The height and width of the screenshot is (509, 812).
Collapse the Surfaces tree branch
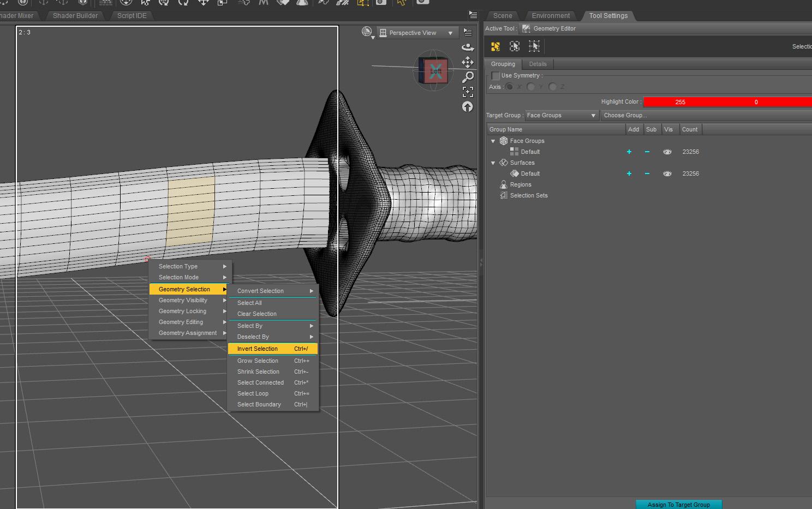coord(493,163)
